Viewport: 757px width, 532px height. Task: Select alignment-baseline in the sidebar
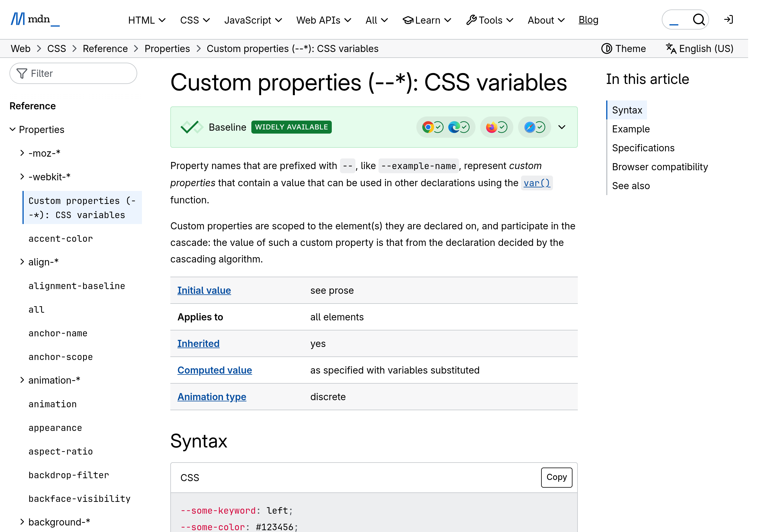tap(77, 286)
